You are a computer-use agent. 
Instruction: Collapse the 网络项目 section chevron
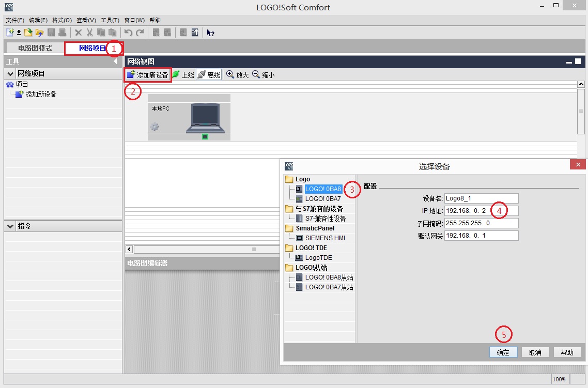coord(10,74)
